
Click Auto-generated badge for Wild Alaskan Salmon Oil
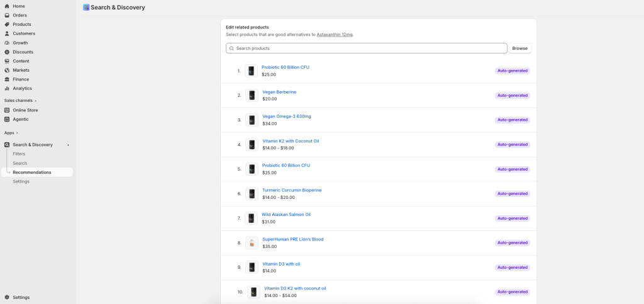point(512,218)
